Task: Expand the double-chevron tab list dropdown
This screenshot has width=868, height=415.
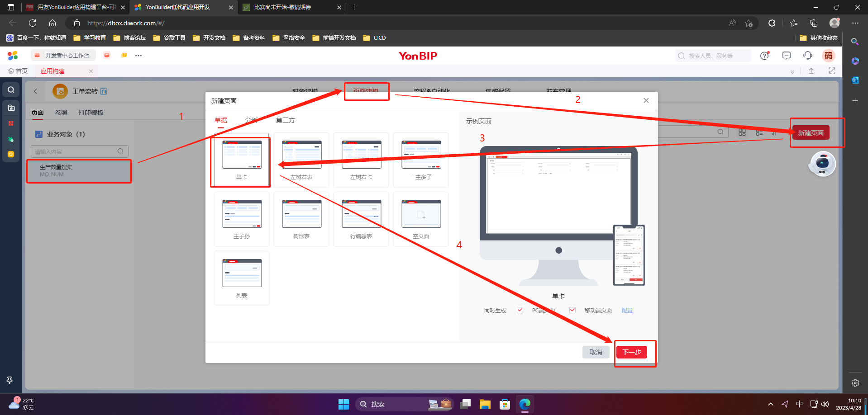Action: [x=792, y=71]
